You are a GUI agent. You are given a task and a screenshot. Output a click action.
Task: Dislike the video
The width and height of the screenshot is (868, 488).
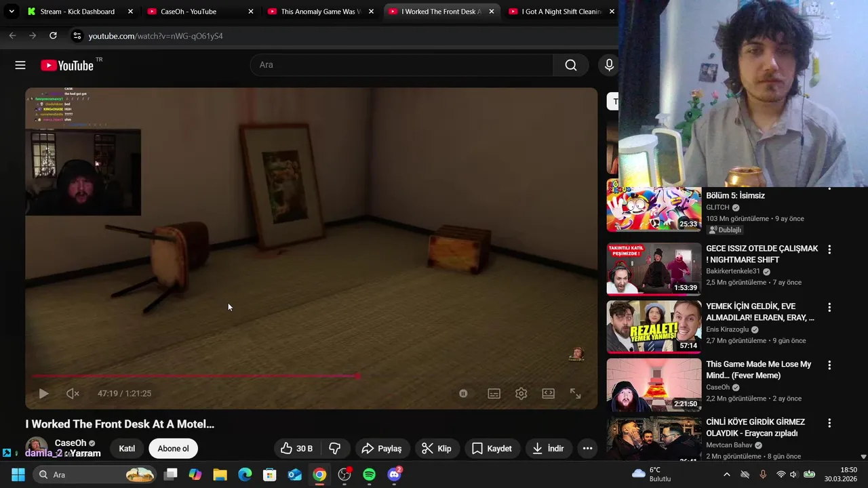coord(334,448)
